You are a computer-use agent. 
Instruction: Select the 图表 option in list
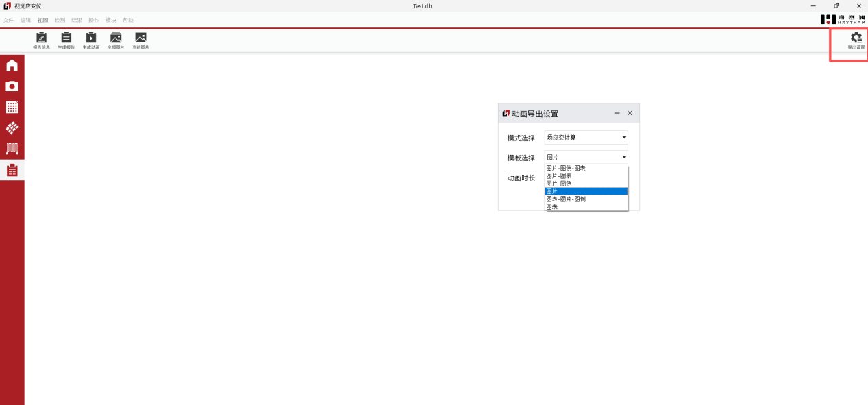(552, 206)
